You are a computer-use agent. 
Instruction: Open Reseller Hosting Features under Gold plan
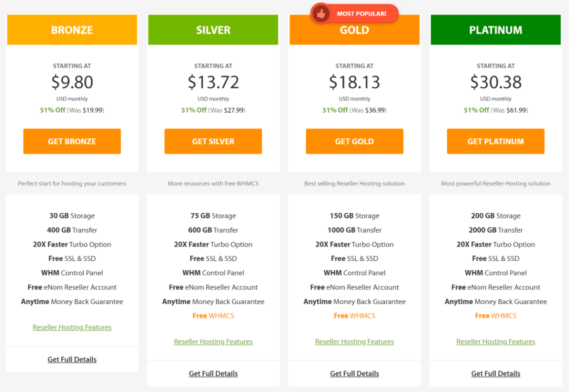pyautogui.click(x=354, y=341)
